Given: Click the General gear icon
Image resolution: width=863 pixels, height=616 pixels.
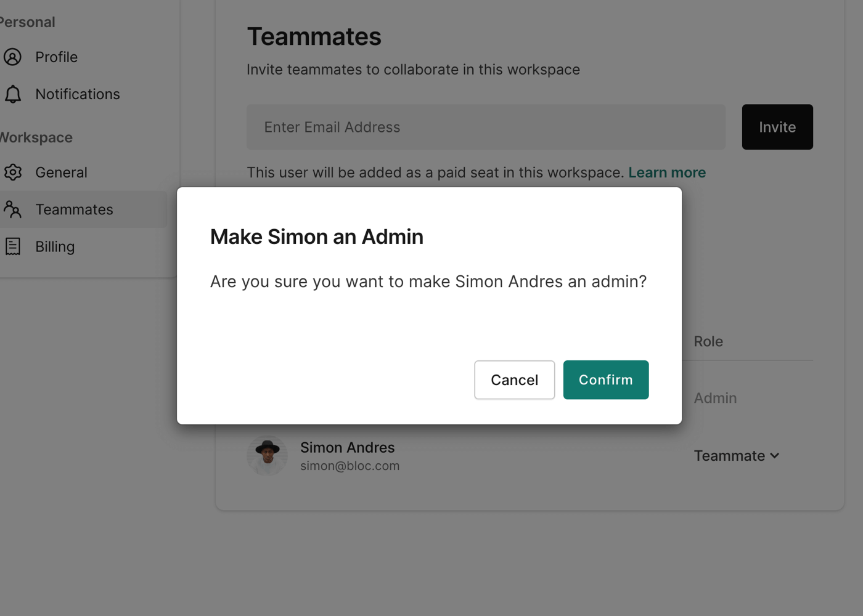Looking at the screenshot, I should [13, 172].
